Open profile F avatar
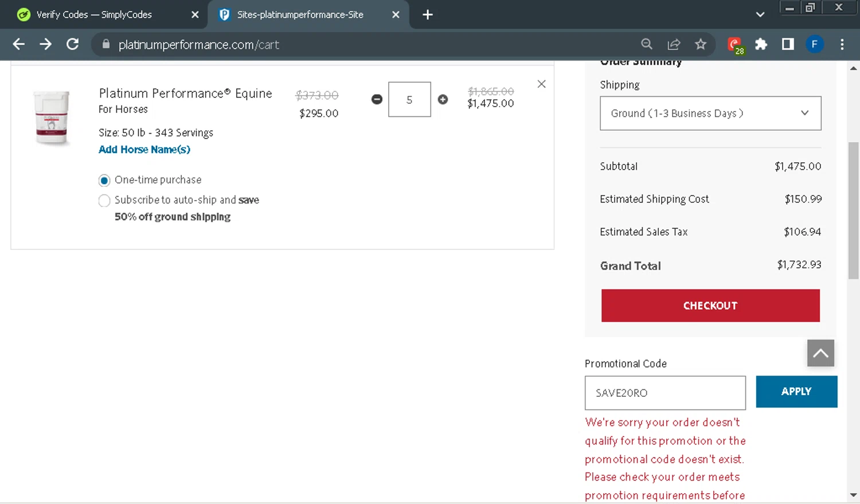The image size is (860, 504). [814, 44]
